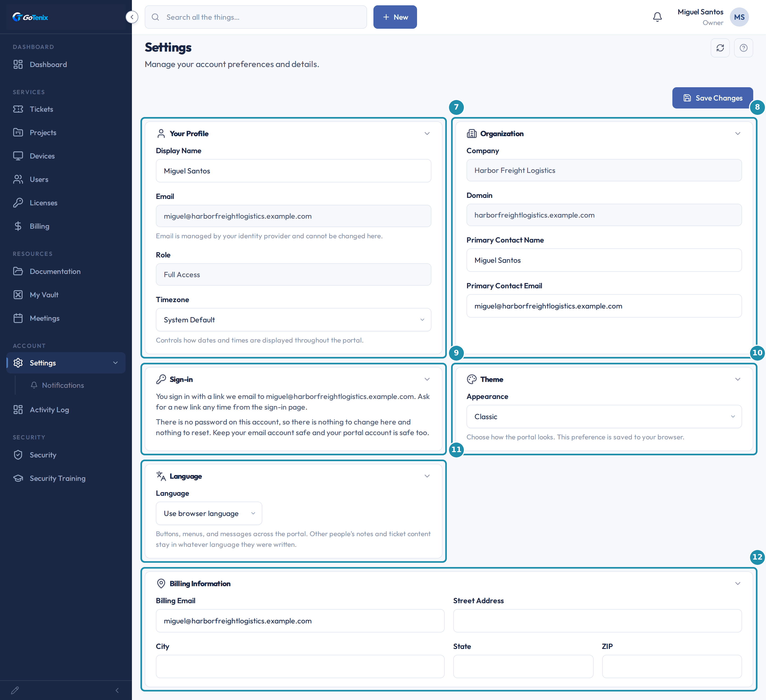Screen dimensions: 766x700
Task: Collapse the Settings sidebar submenu chevron
Action: 115,363
